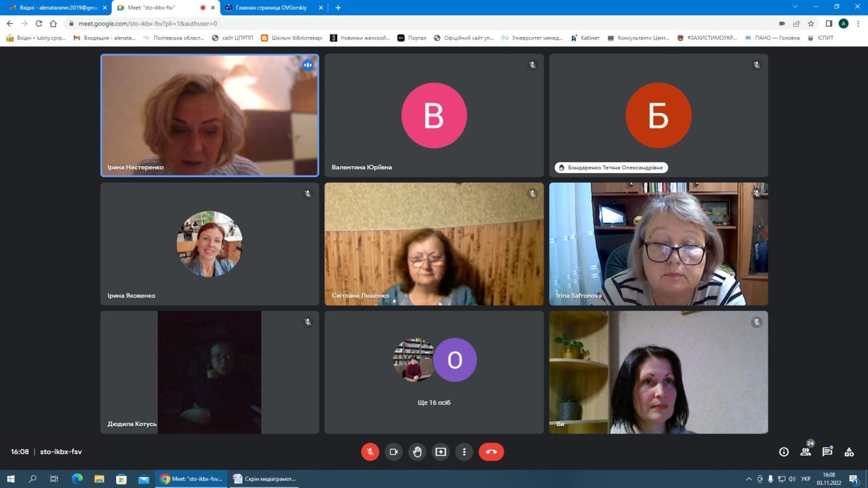Image resolution: width=868 pixels, height=488 pixels.
Task: Open the 'сайт ЦПРПП' bookmark
Action: [x=233, y=38]
